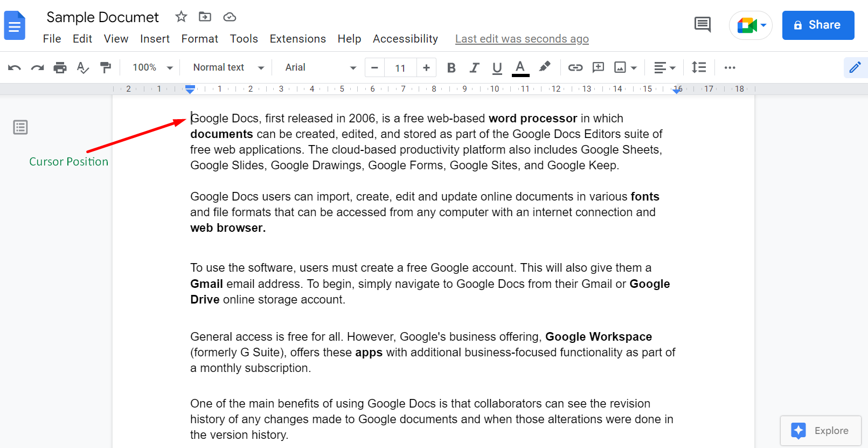Select the right indent ruler marker
The height and width of the screenshot is (448, 868).
click(x=677, y=91)
